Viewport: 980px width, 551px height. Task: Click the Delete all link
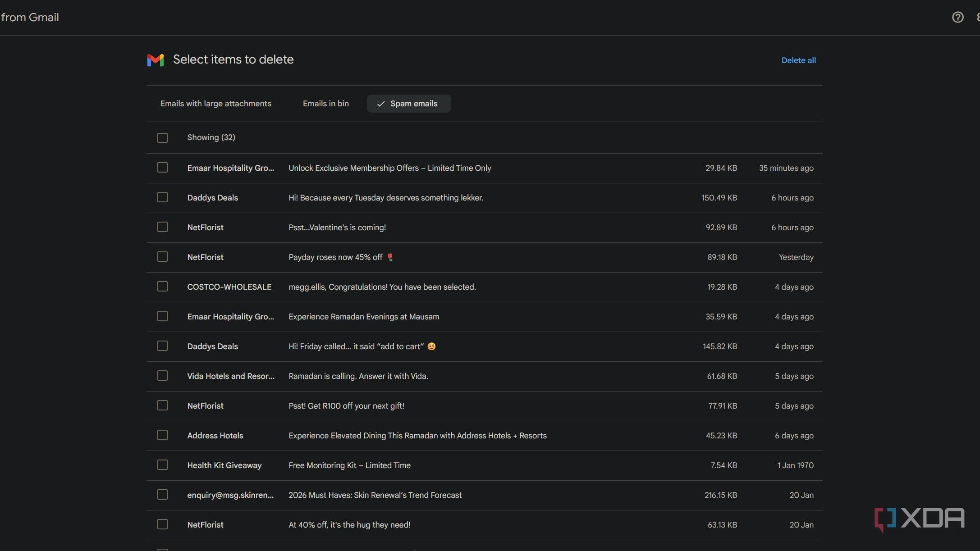click(798, 60)
